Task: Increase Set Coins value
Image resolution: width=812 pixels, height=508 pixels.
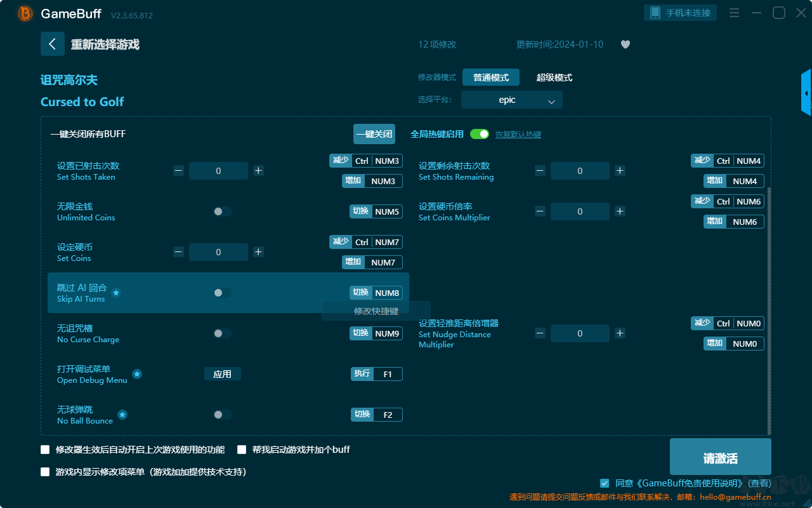Action: 258,252
